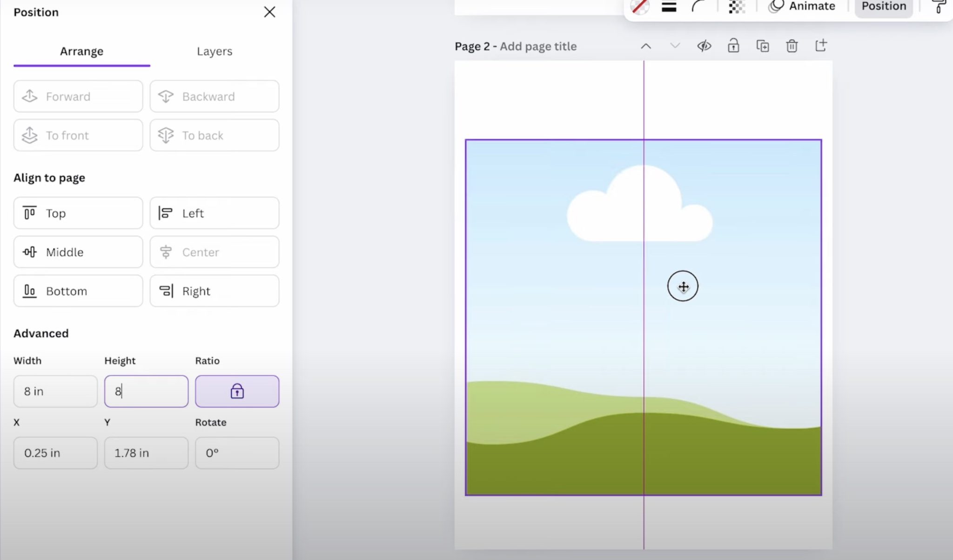Viewport: 953px width, 560px height.
Task: Toggle the page lock icon
Action: 733,46
